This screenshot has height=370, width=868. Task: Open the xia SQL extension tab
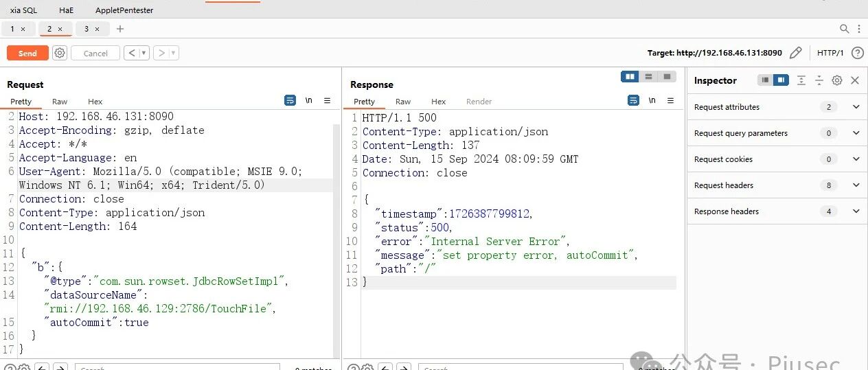23,10
